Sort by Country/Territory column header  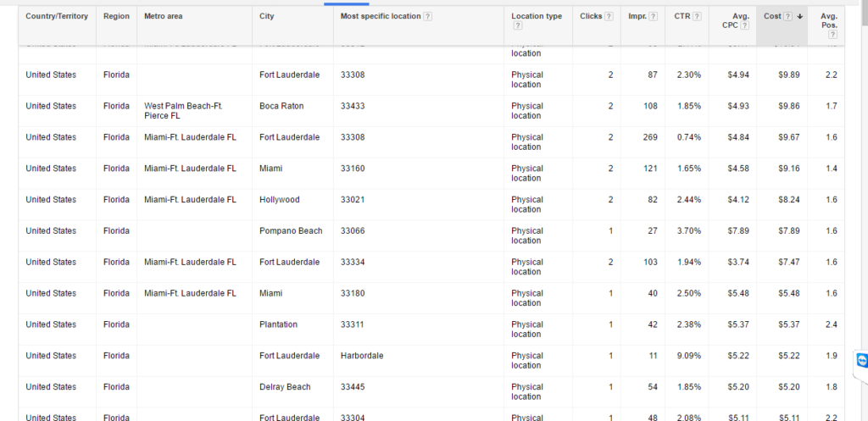[x=57, y=17]
